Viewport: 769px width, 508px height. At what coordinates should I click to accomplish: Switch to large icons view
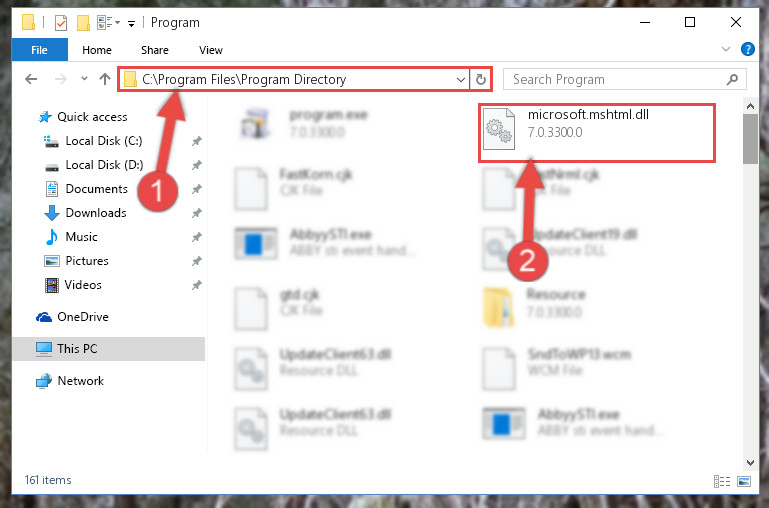(743, 482)
